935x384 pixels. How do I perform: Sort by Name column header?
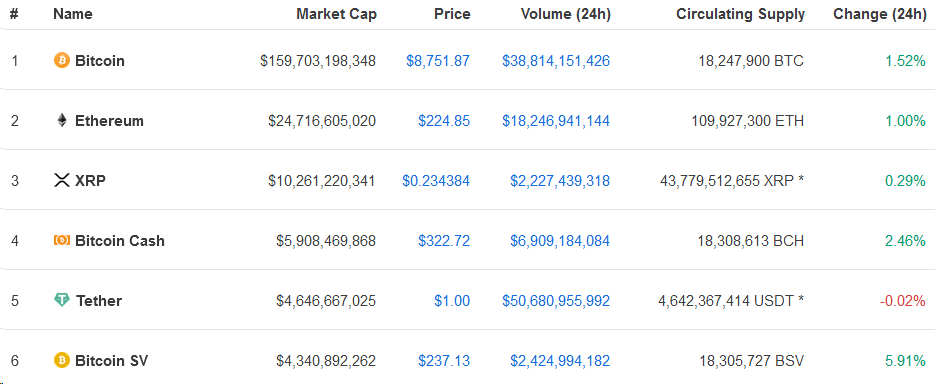tap(75, 14)
